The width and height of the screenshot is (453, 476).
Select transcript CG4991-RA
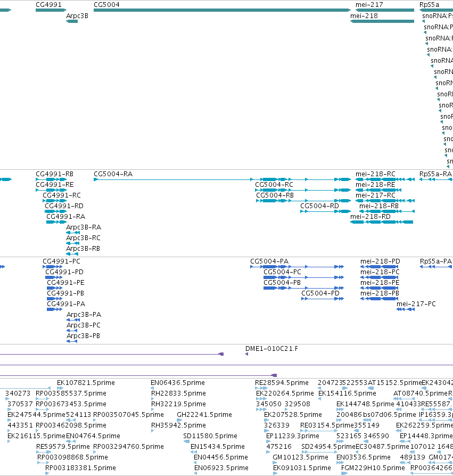click(56, 222)
